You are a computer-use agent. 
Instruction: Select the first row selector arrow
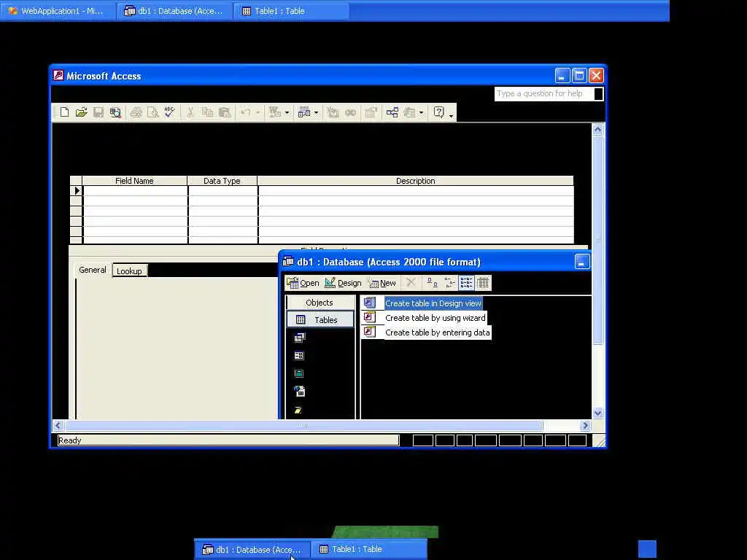click(76, 191)
